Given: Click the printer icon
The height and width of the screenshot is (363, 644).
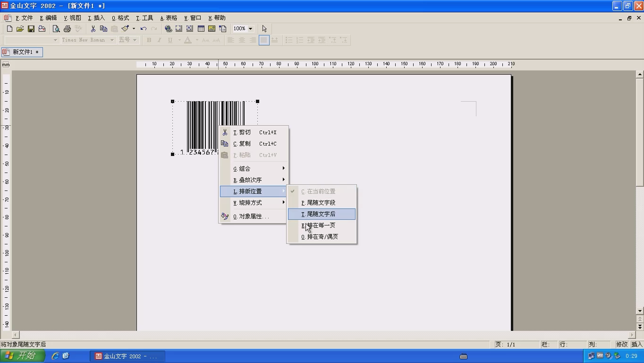Looking at the screenshot, I should [67, 29].
